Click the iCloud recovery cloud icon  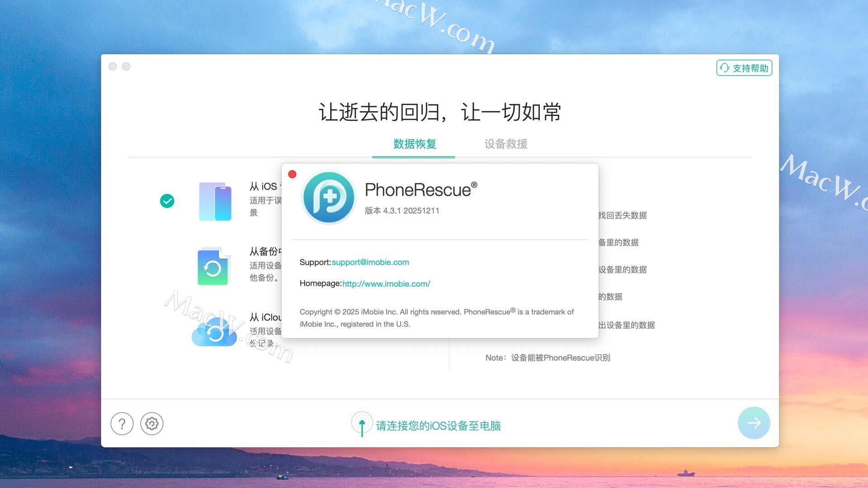click(214, 333)
